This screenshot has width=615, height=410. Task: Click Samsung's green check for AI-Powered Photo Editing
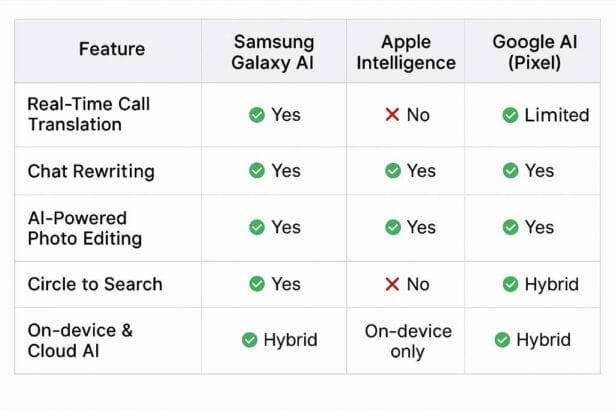point(257,228)
